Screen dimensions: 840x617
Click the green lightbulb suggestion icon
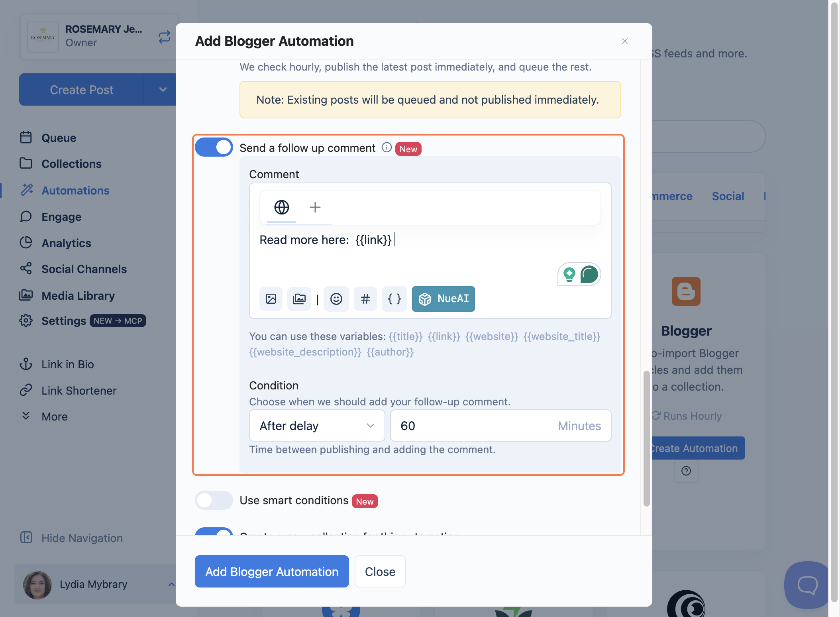tap(569, 274)
